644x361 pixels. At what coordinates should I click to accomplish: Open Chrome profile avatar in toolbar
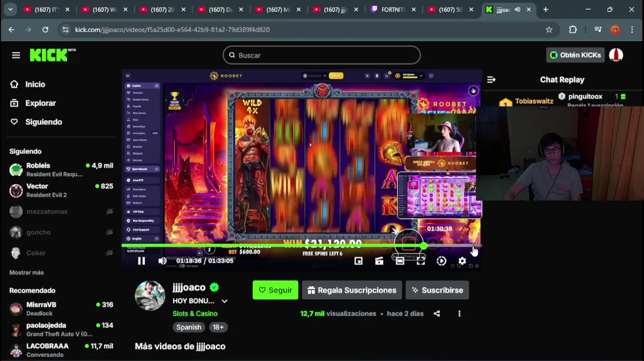click(x=615, y=30)
